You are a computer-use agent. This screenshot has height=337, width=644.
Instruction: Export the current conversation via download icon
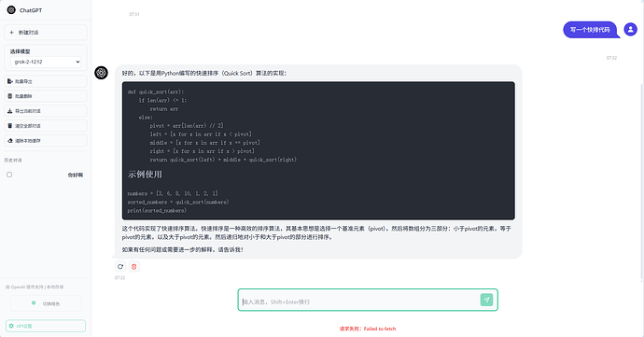pos(46,111)
